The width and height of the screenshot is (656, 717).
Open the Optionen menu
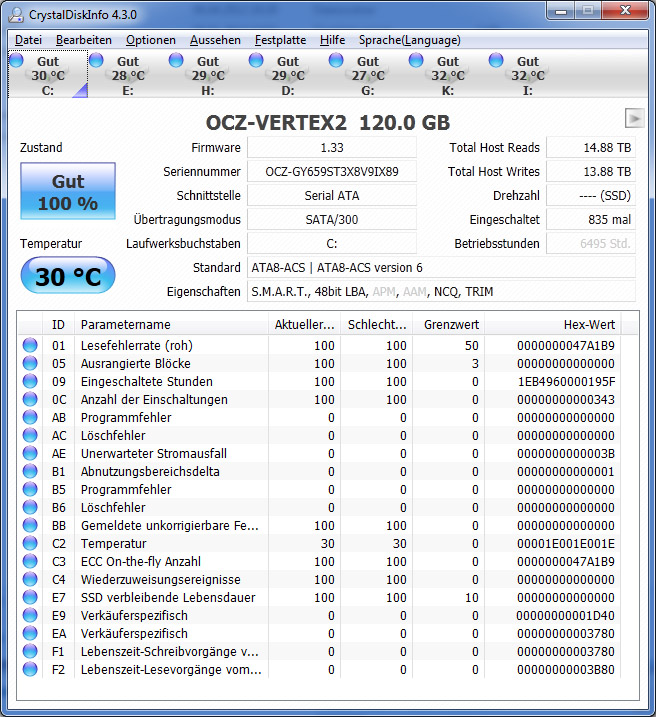(x=151, y=40)
